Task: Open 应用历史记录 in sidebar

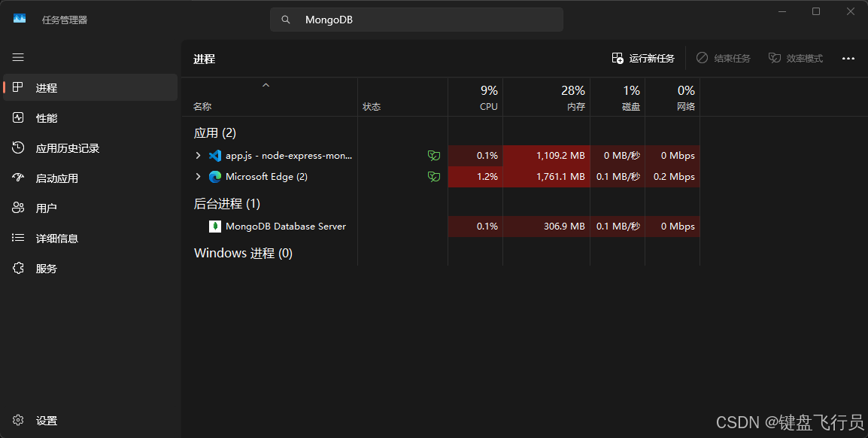Action: (x=90, y=148)
